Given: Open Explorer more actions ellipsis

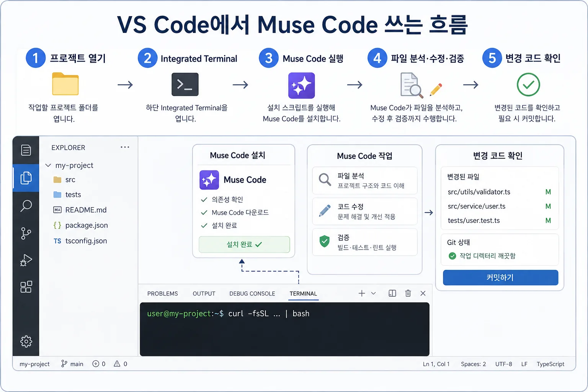Looking at the screenshot, I should [125, 147].
